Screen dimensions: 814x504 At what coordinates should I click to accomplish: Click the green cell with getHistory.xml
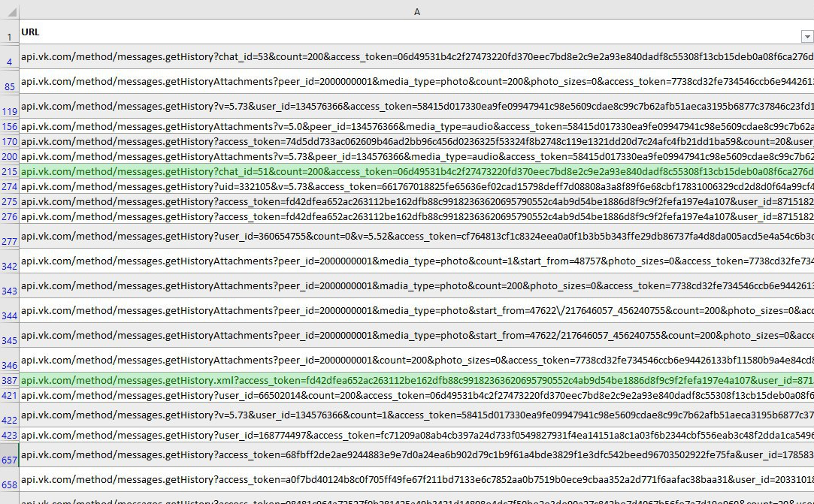[x=417, y=380]
